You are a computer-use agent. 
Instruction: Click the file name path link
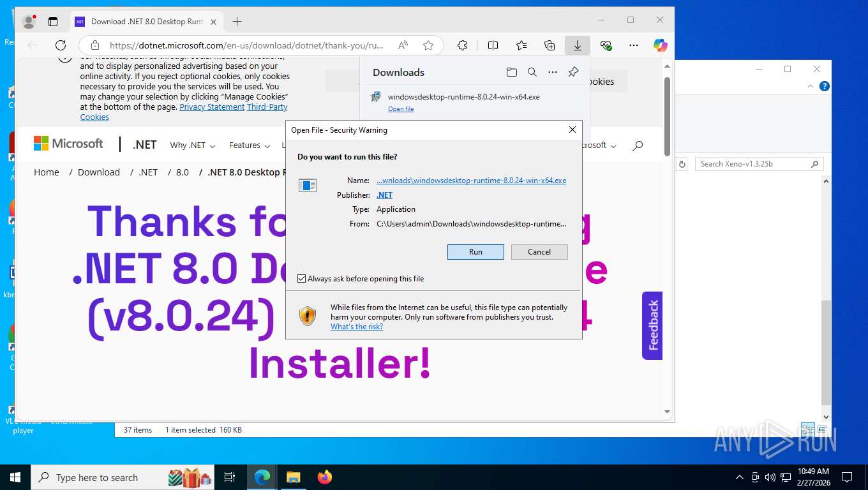(471, 181)
